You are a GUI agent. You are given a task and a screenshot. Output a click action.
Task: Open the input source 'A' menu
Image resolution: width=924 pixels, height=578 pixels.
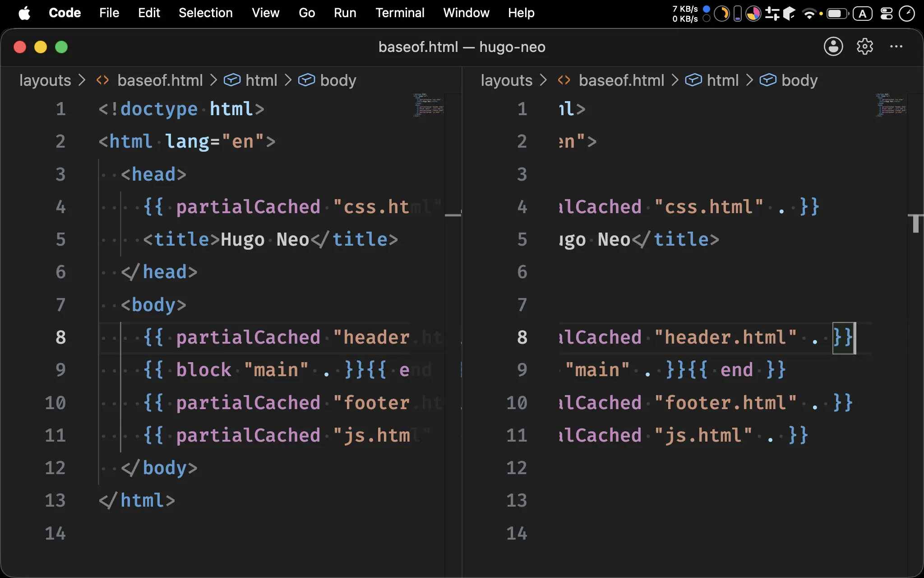(x=862, y=14)
